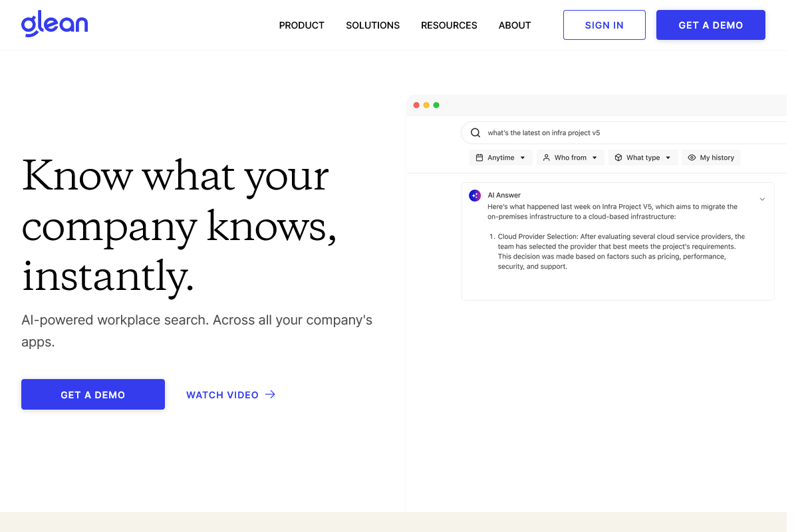Toggle the My history eye filter

coord(711,158)
